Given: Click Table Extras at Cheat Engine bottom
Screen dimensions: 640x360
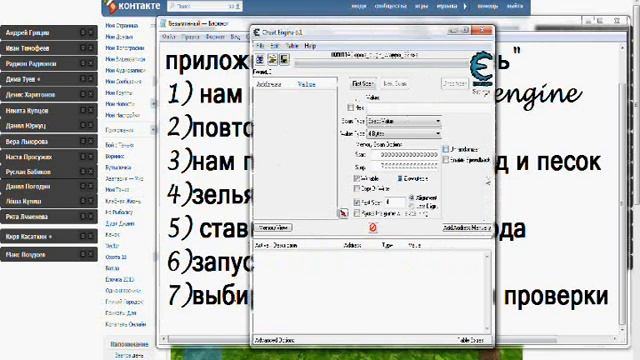Looking at the screenshot, I should click(470, 340).
